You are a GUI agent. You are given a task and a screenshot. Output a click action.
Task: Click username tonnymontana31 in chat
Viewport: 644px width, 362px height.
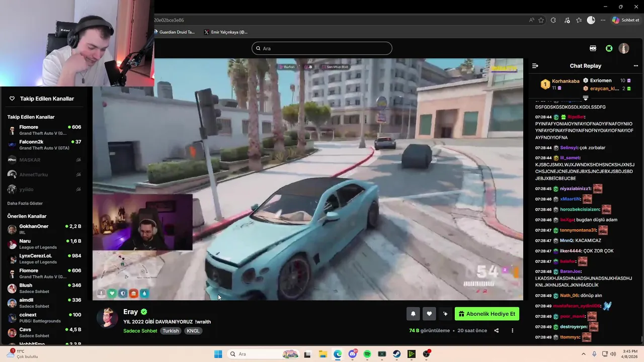click(x=578, y=230)
